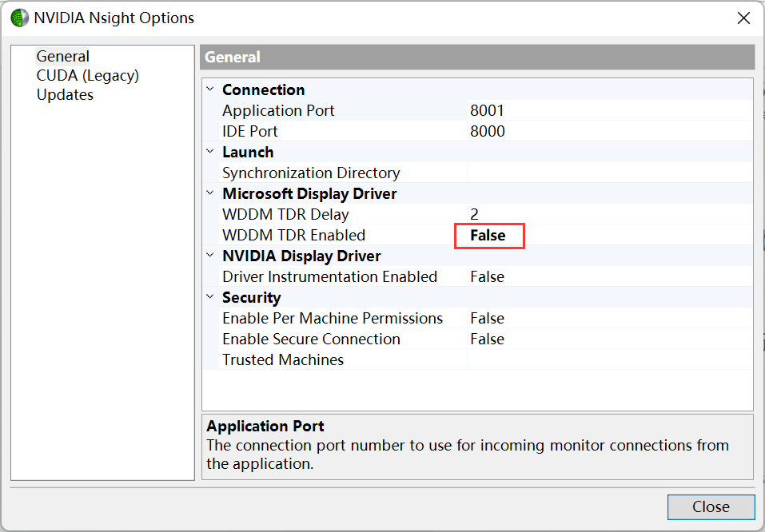This screenshot has height=532, width=765.
Task: Close the NVIDIA Nsight Options window
Action: (743, 18)
